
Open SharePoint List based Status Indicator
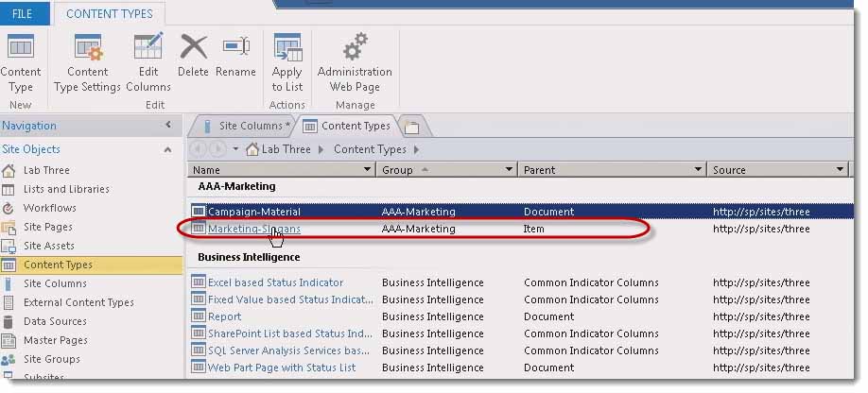pyautogui.click(x=290, y=333)
